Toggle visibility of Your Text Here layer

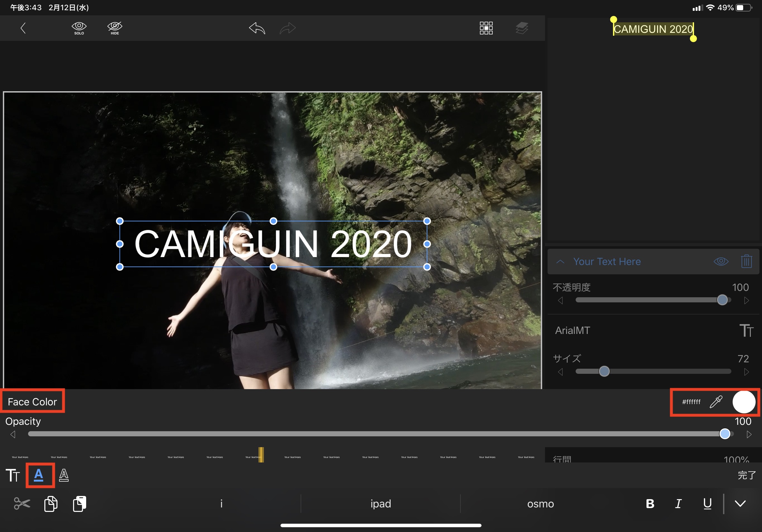pos(721,261)
